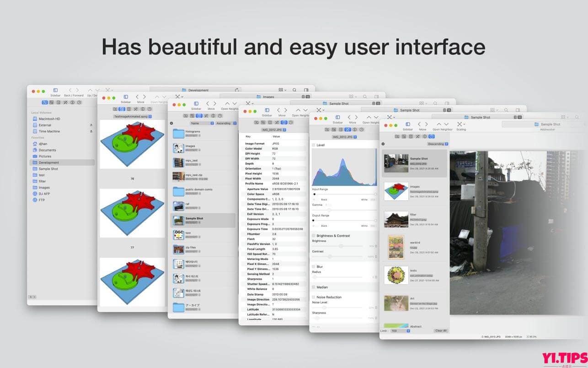Click the Contrast slider handle
Screen dimensions: 588x368
(x=330, y=257)
